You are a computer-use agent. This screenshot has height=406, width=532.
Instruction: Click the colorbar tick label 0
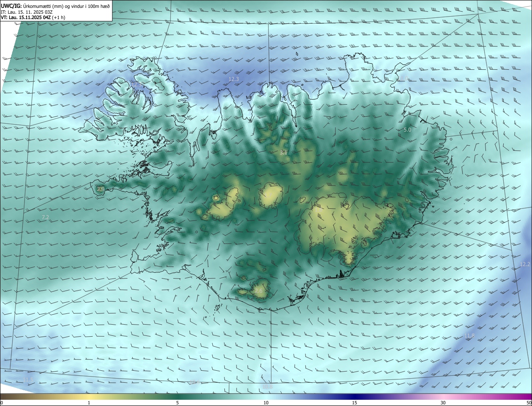[x=2, y=403]
